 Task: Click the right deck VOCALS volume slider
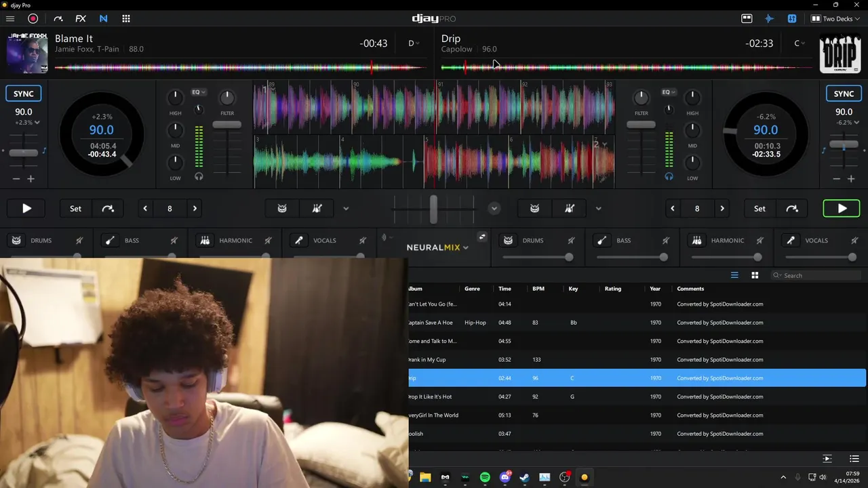(x=821, y=257)
